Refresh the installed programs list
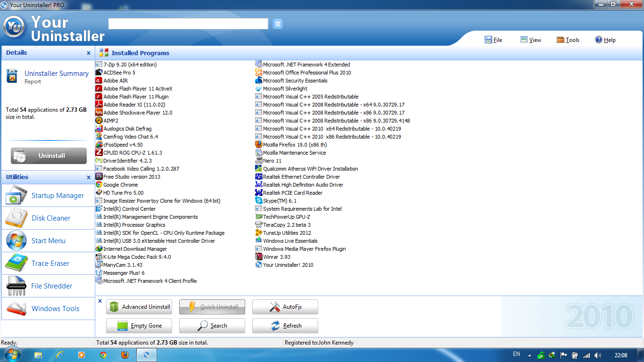Viewport: 644px width, 362px height. [x=285, y=326]
